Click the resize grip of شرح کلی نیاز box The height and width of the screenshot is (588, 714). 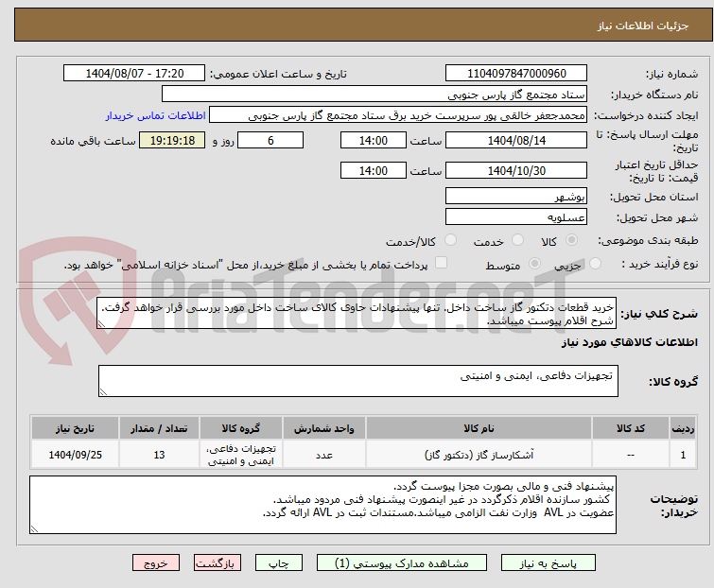pos(101,324)
